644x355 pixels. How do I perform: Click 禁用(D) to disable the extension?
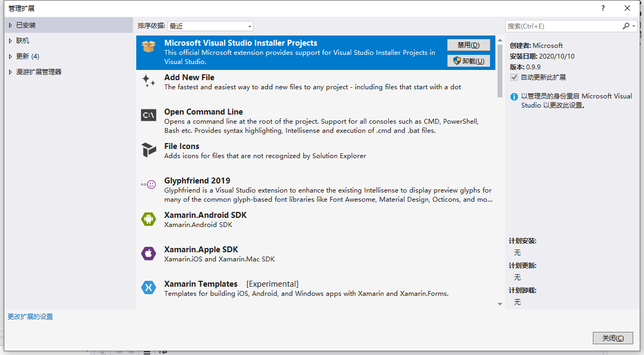point(468,45)
